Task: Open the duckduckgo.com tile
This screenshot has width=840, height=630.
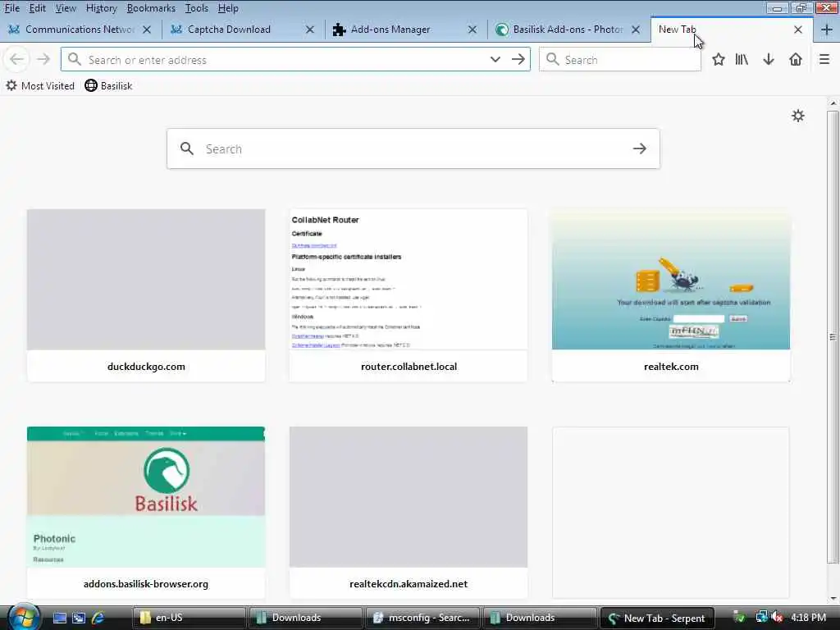Action: click(146, 295)
